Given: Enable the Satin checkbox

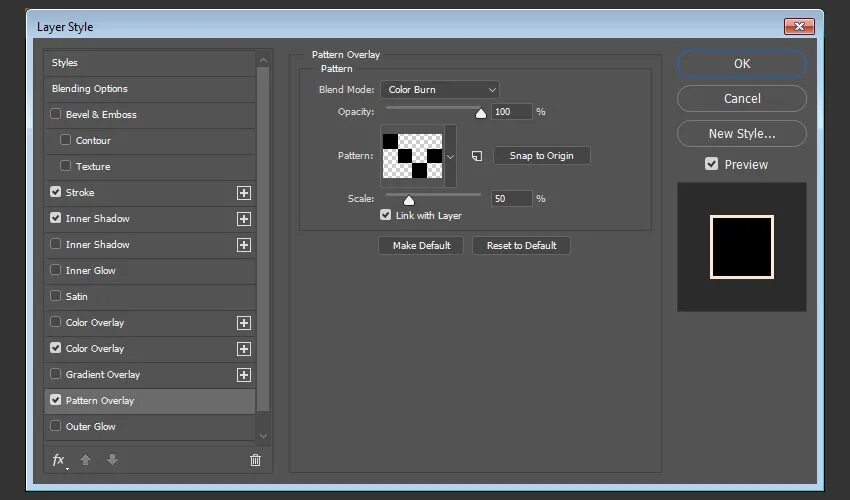Looking at the screenshot, I should [55, 296].
